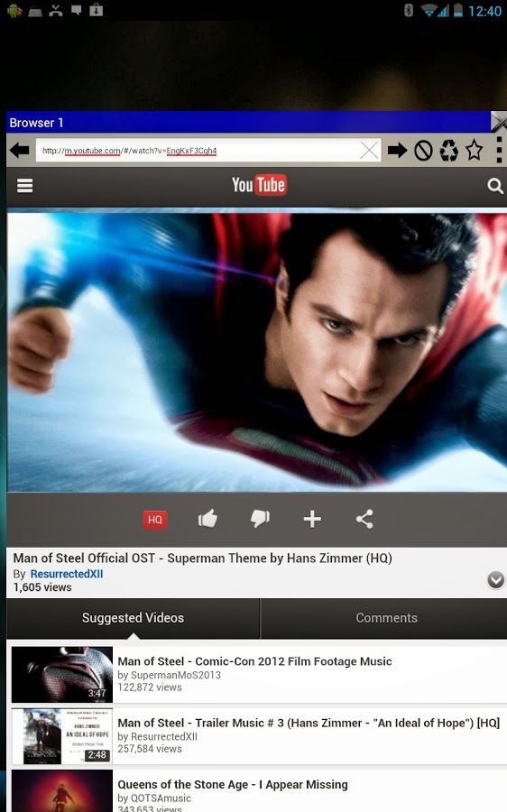Close the Browser 1 window
The image size is (507, 812).
pyautogui.click(x=499, y=122)
